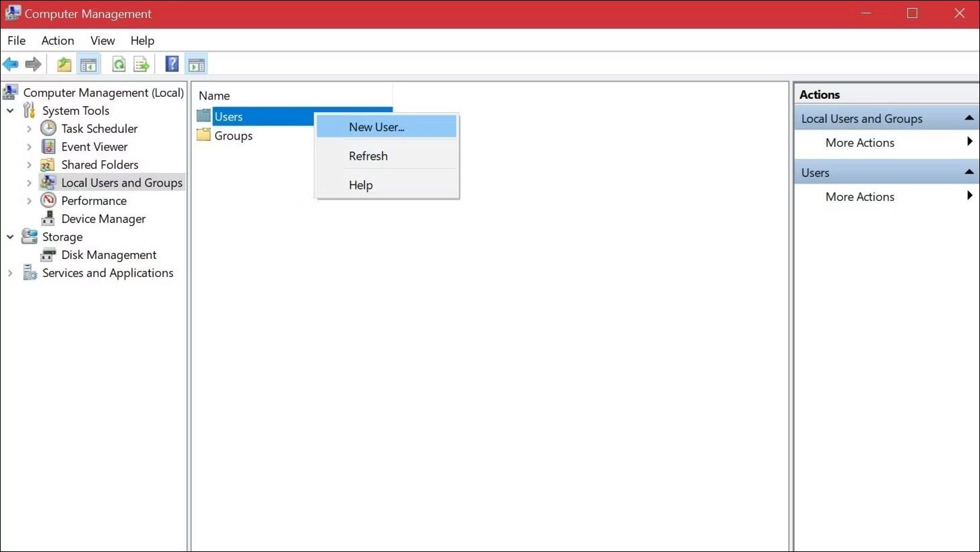The height and width of the screenshot is (552, 980).
Task: Click the Local Users and Groups icon
Action: (48, 182)
